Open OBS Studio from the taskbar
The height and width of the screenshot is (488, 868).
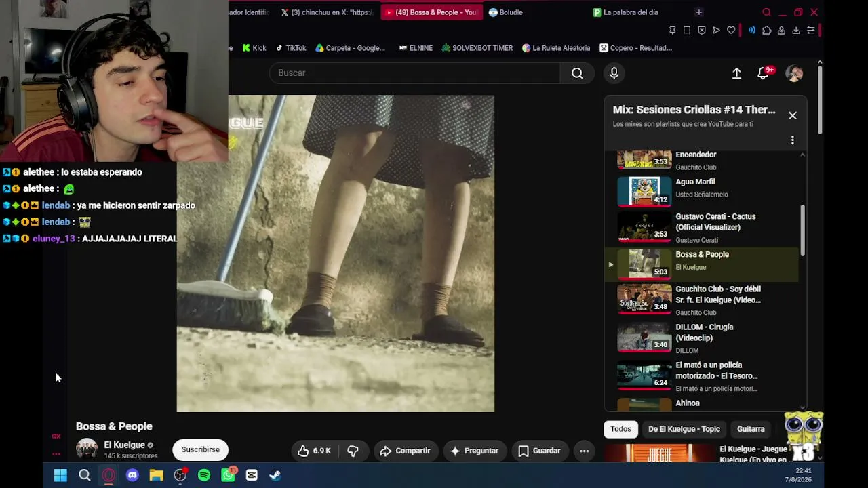point(180,475)
